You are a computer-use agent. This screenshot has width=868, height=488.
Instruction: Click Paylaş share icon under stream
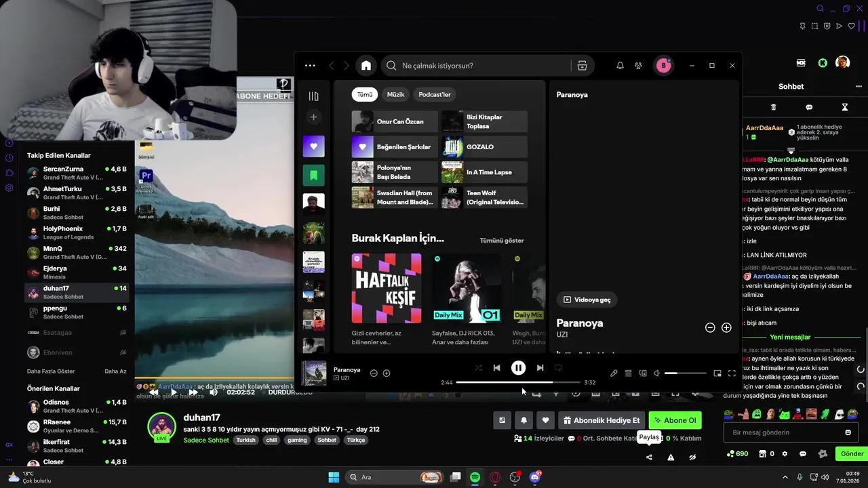click(x=649, y=457)
